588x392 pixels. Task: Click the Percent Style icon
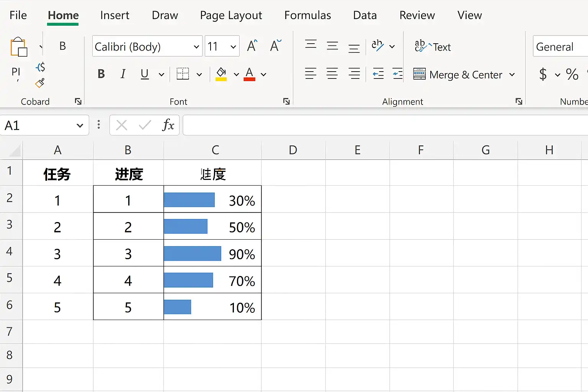[x=572, y=74]
